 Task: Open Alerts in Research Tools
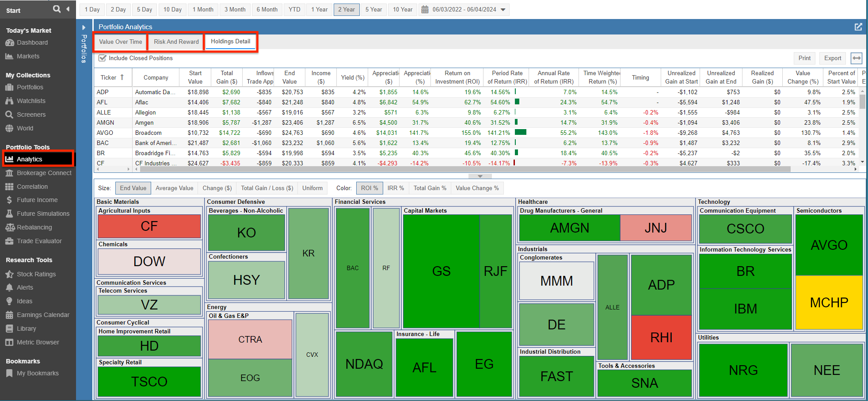[x=25, y=287]
